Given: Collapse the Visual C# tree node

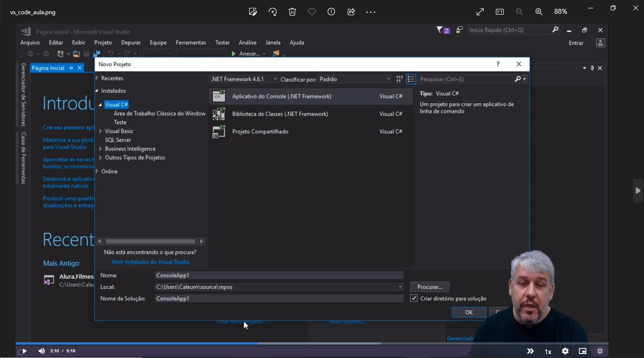Looking at the screenshot, I should coord(101,105).
